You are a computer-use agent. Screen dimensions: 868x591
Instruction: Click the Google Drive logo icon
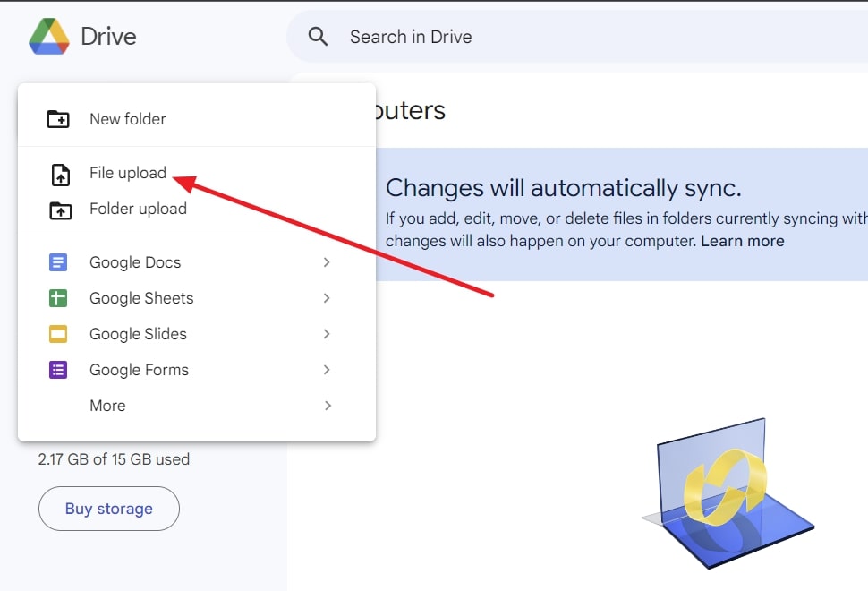48,37
